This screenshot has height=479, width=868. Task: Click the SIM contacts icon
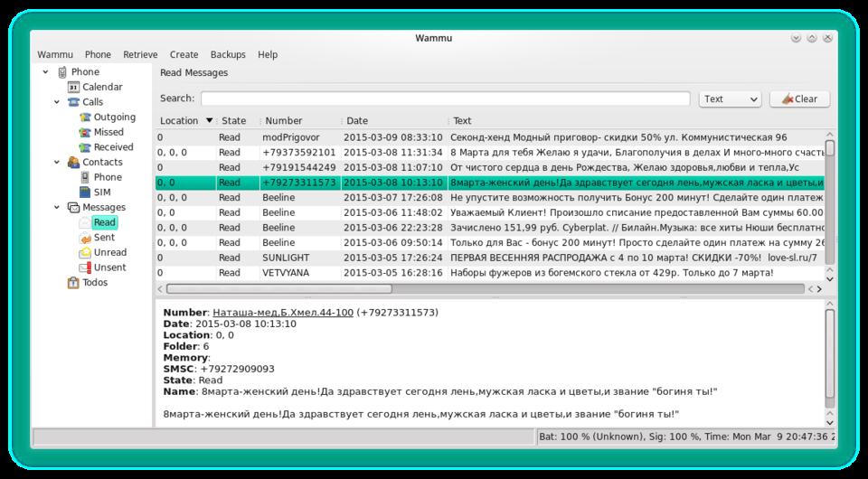coord(85,193)
